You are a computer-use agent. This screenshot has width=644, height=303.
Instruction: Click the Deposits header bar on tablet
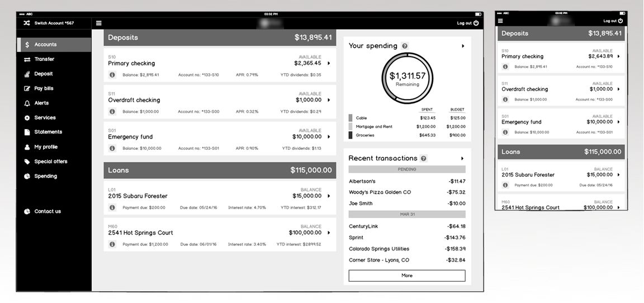(x=220, y=37)
